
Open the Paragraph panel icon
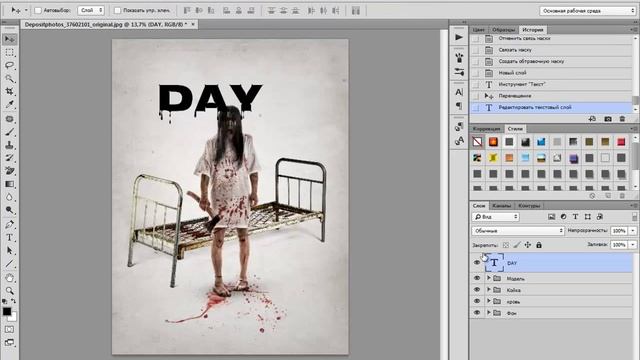459,106
